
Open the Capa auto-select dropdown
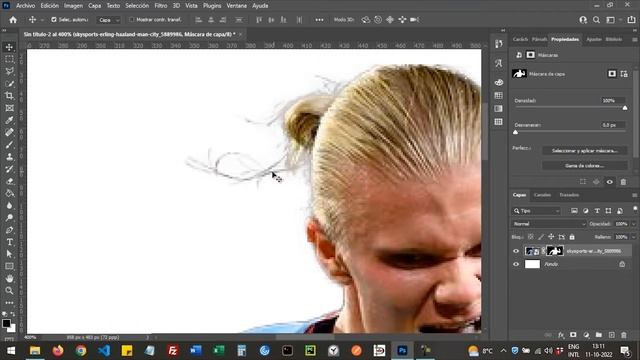pos(109,20)
